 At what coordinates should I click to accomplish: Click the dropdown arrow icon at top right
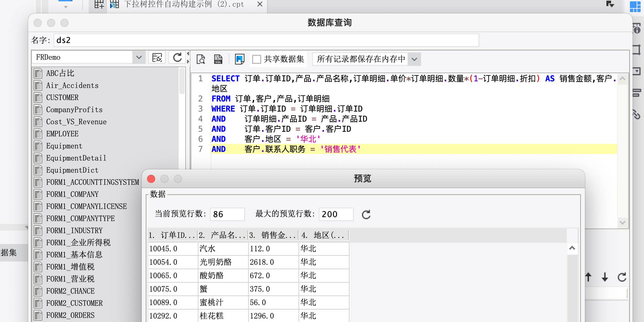tap(610, 4)
